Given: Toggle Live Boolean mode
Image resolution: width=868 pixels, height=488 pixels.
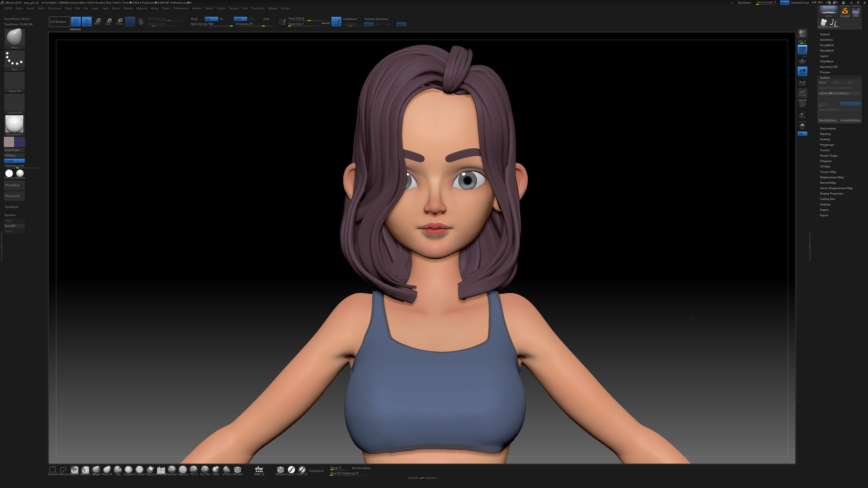Looking at the screenshot, I should [59, 21].
